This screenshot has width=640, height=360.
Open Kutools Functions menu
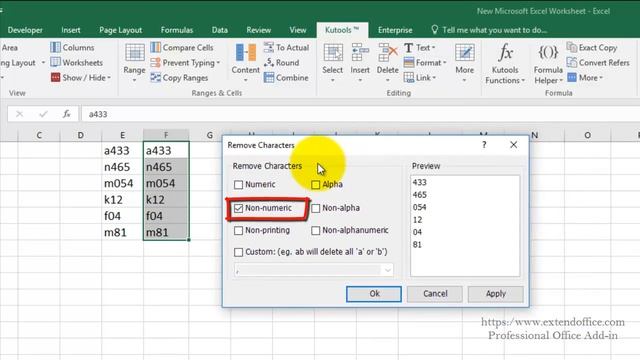(505, 64)
